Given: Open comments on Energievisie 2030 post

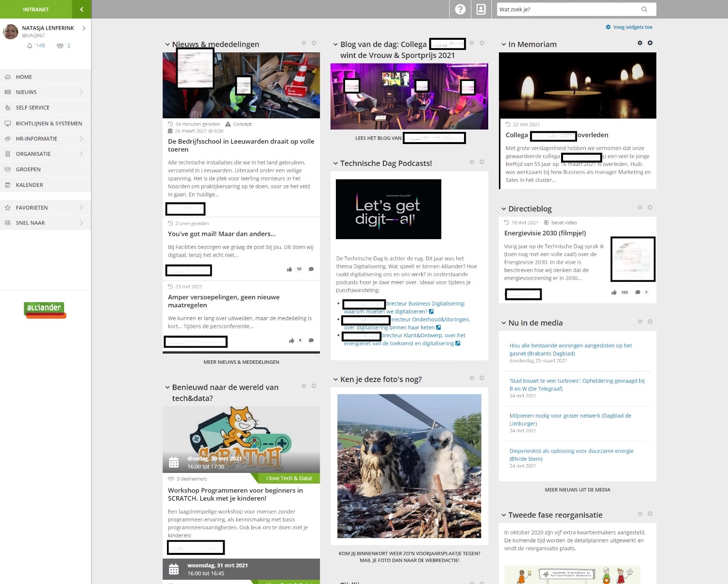Looking at the screenshot, I should [x=638, y=292].
